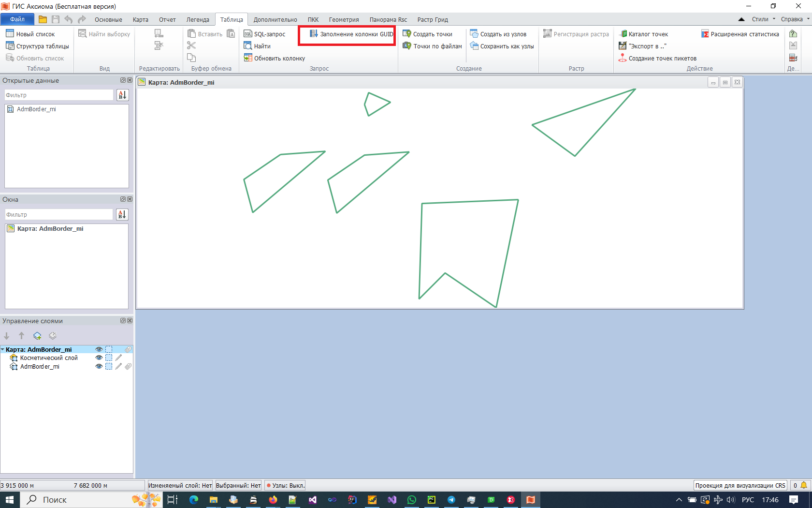Click the SQL-запрос query icon
The height and width of the screenshot is (508, 812).
click(248, 34)
